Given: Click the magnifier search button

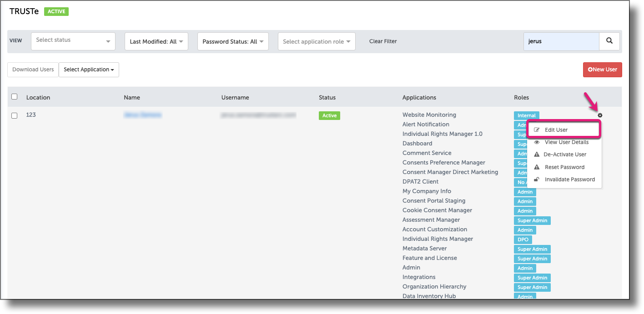Looking at the screenshot, I should (609, 41).
